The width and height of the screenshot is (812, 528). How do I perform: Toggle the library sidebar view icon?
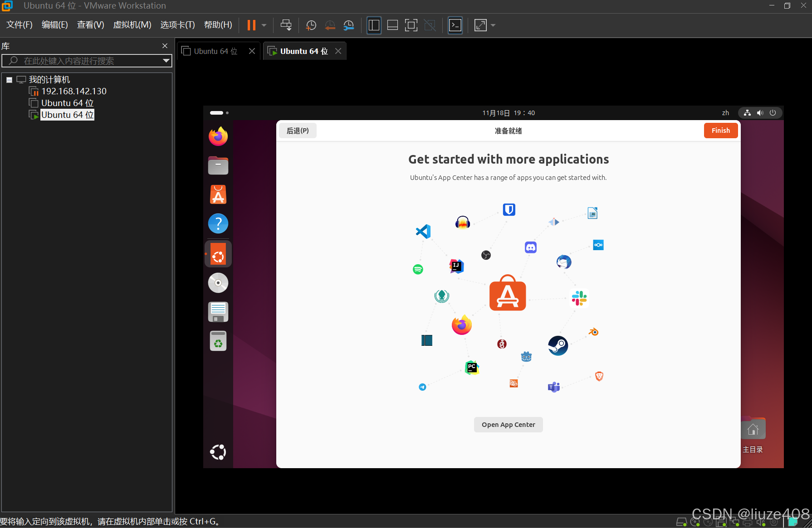pos(374,25)
